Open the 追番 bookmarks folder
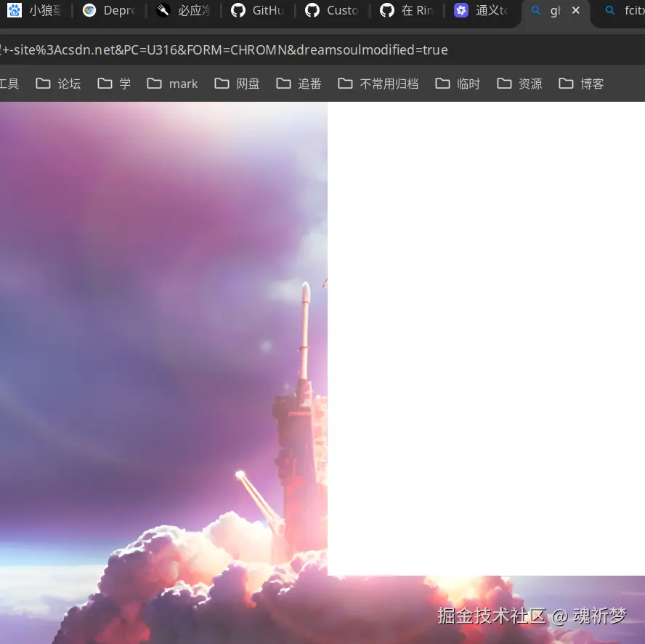645x644 pixels. [x=299, y=84]
